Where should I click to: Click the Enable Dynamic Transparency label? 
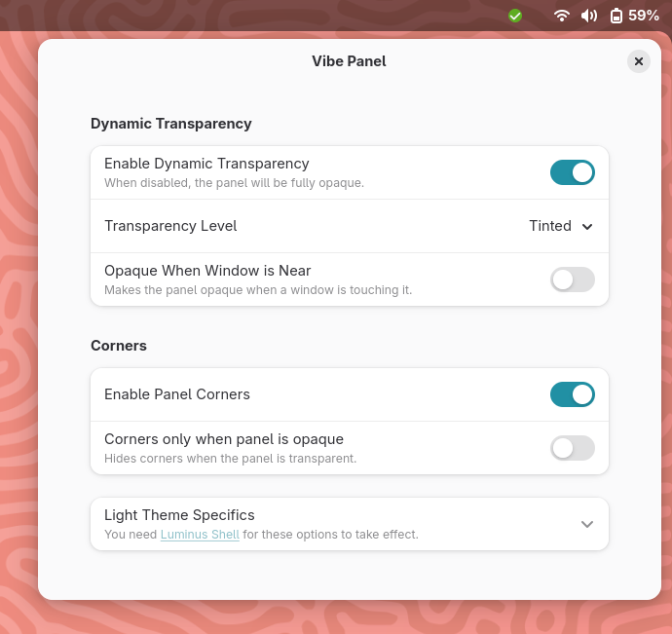click(x=206, y=164)
